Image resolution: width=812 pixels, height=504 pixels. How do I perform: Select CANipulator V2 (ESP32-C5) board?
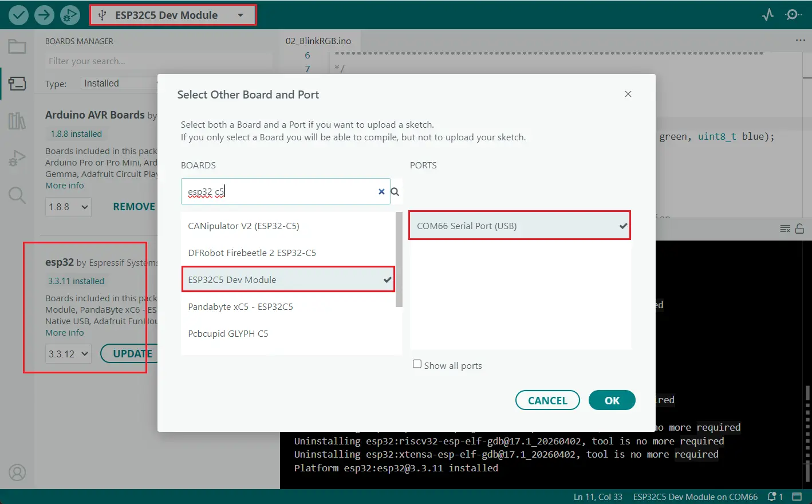click(x=289, y=226)
